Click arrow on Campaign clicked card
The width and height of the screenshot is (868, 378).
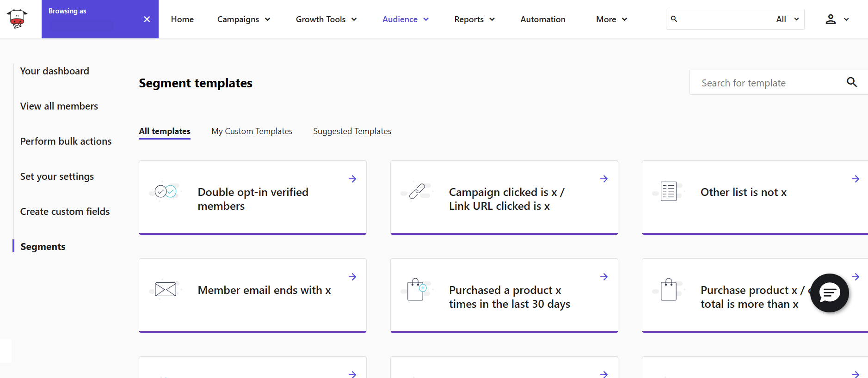(604, 179)
